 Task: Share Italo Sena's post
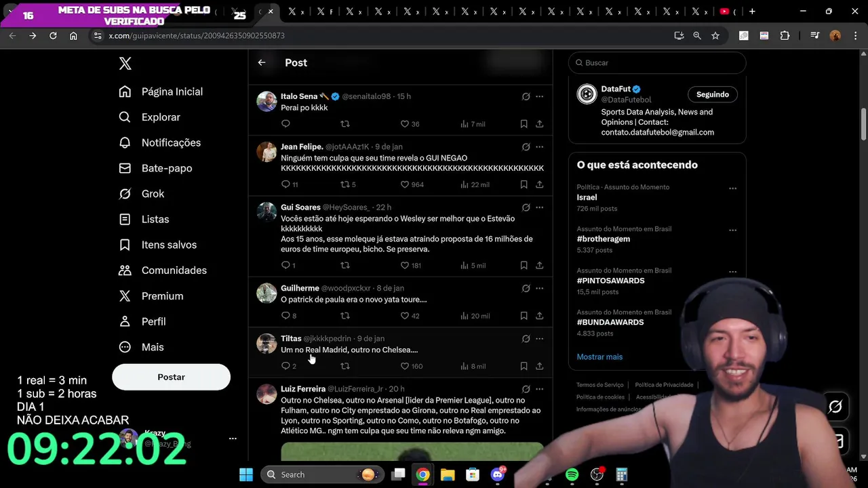pos(539,124)
